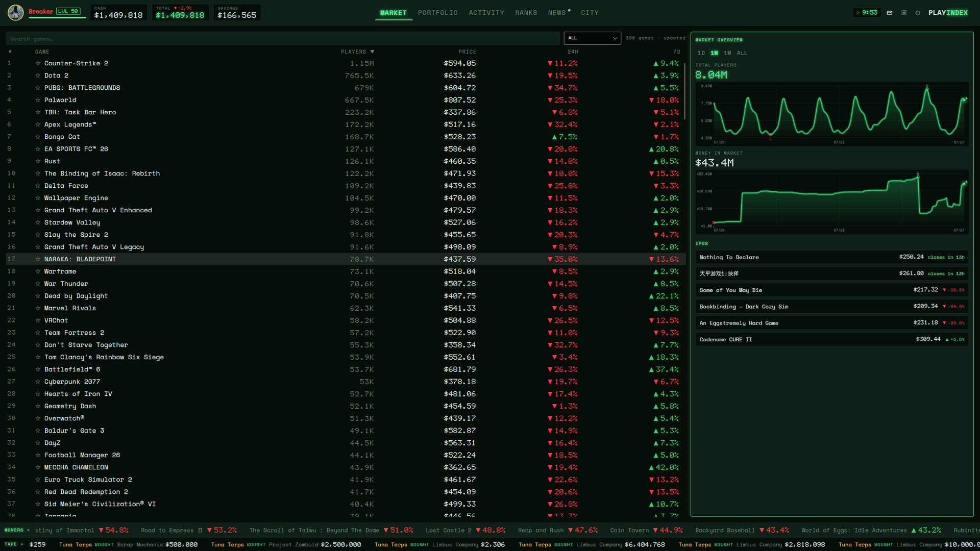Click the PLAYINDEX logo
Viewport: 980px width, 551px height.
coord(948,13)
